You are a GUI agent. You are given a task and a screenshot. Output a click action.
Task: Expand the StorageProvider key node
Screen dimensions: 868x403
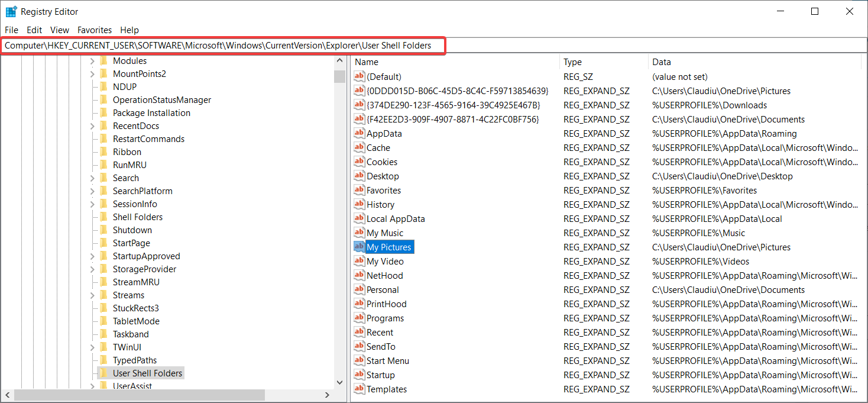pos(92,269)
